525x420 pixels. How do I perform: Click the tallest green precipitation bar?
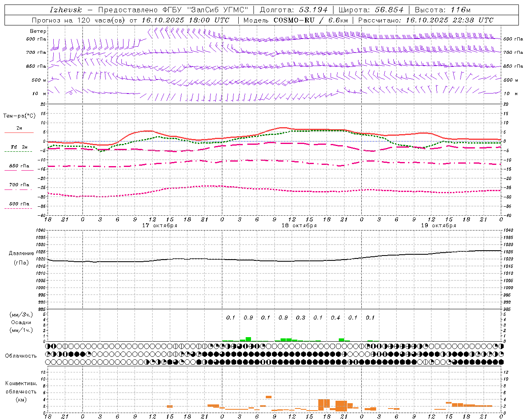tap(248, 339)
